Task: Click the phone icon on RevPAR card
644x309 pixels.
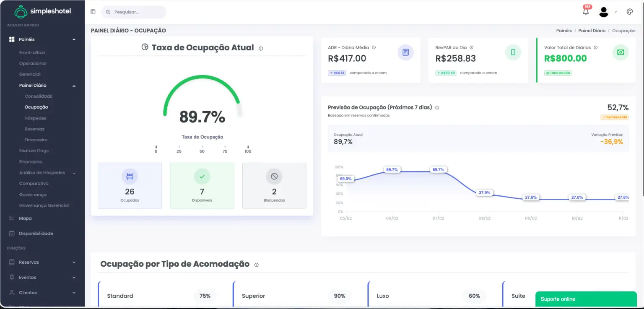Action: coord(513,52)
